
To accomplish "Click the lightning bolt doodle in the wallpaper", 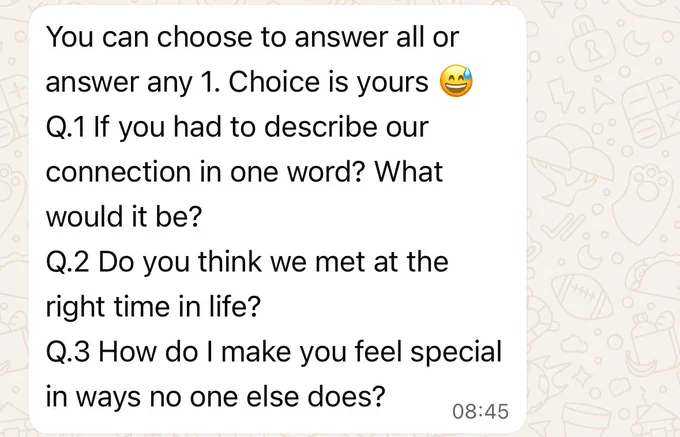I will coord(562,95).
